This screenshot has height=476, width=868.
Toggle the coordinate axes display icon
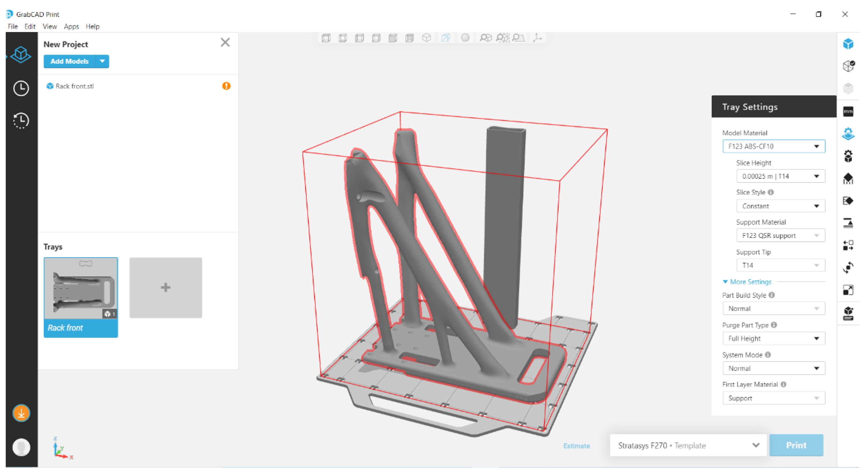pyautogui.click(x=537, y=38)
